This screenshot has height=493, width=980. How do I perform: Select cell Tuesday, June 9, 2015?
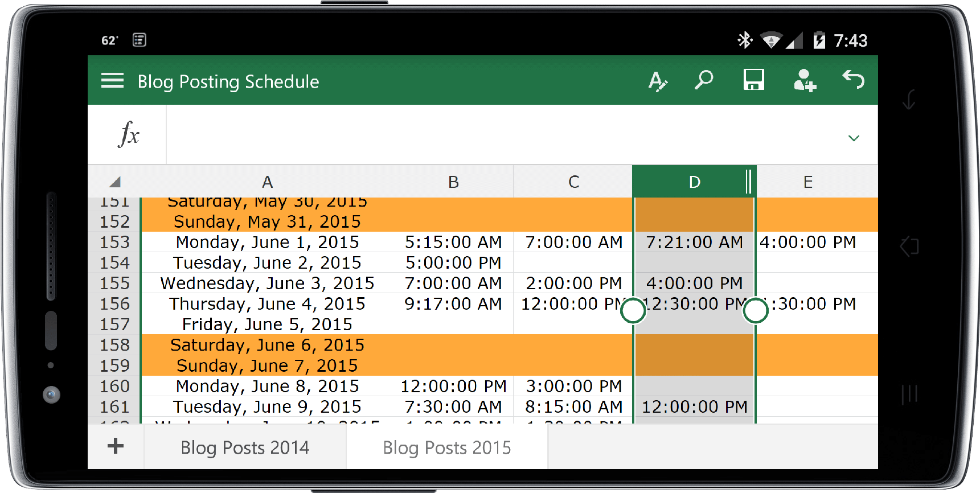(268, 406)
